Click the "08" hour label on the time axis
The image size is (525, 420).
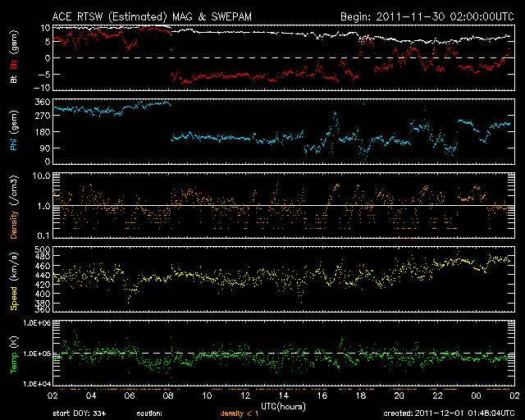168,395
